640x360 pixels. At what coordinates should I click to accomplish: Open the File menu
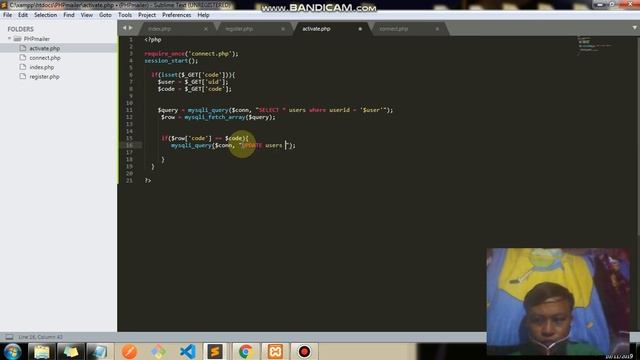pyautogui.click(x=7, y=15)
